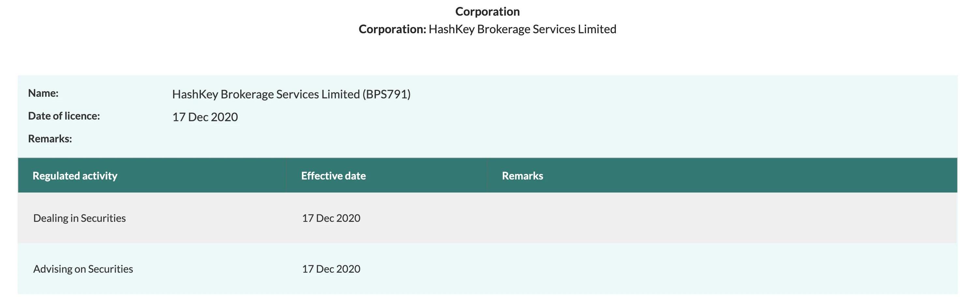Image resolution: width=980 pixels, height=301 pixels.
Task: Click the Remarks: label above the table
Action: coord(50,139)
